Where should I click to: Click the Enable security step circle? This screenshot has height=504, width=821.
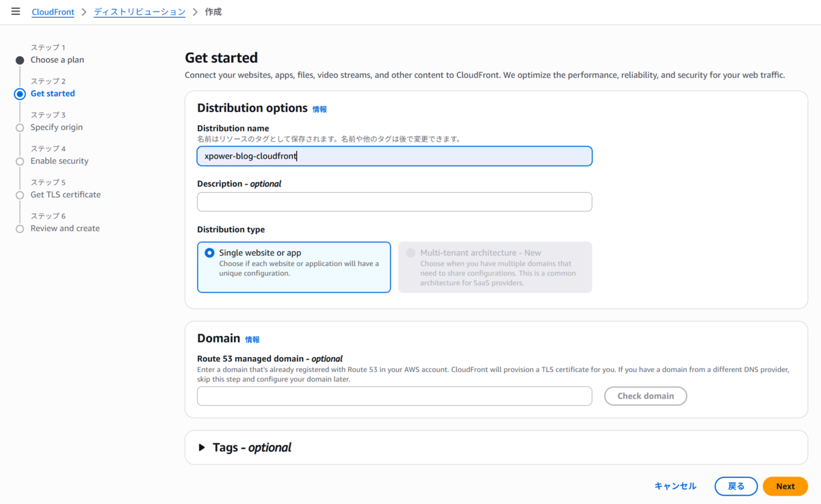click(20, 161)
